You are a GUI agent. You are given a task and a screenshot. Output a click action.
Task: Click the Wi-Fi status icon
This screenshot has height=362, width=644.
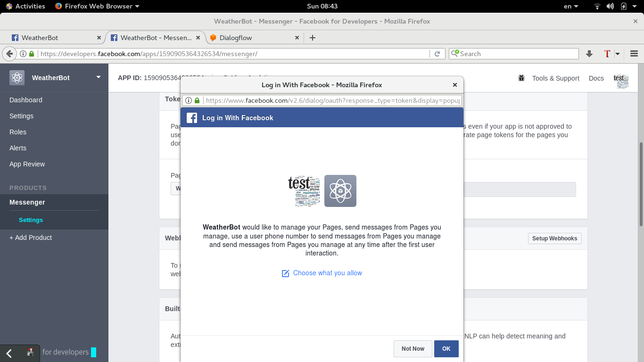[597, 6]
